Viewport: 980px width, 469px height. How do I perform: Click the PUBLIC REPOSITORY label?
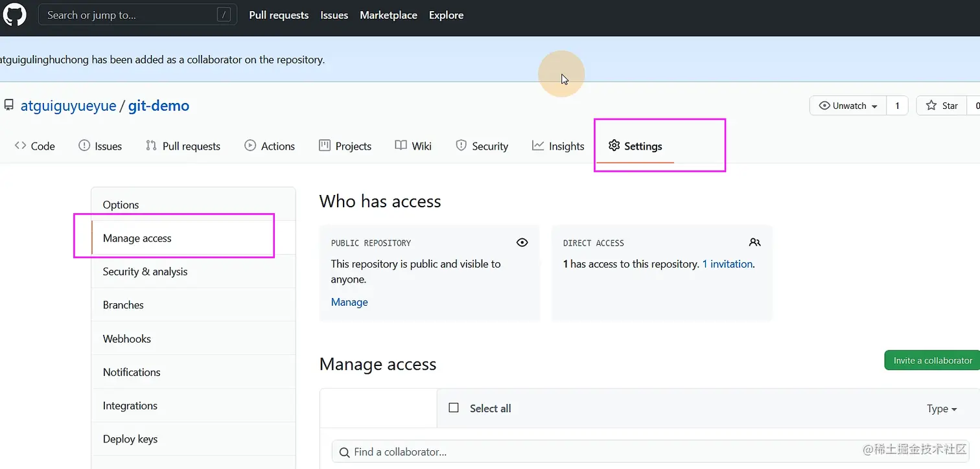371,243
